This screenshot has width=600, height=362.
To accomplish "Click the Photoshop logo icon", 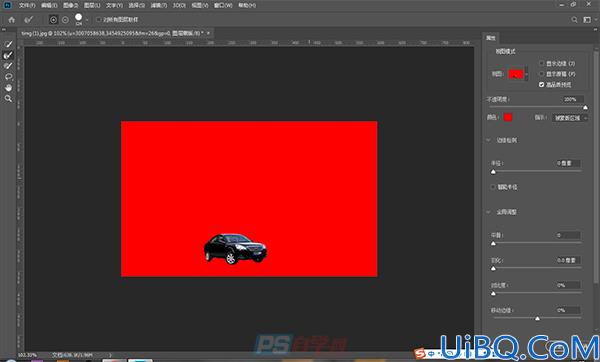I will coord(8,5).
